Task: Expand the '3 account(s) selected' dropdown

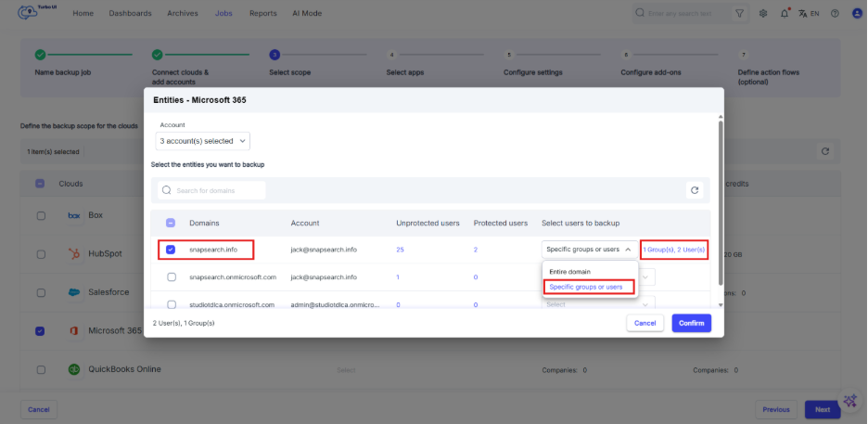Action: pos(203,141)
